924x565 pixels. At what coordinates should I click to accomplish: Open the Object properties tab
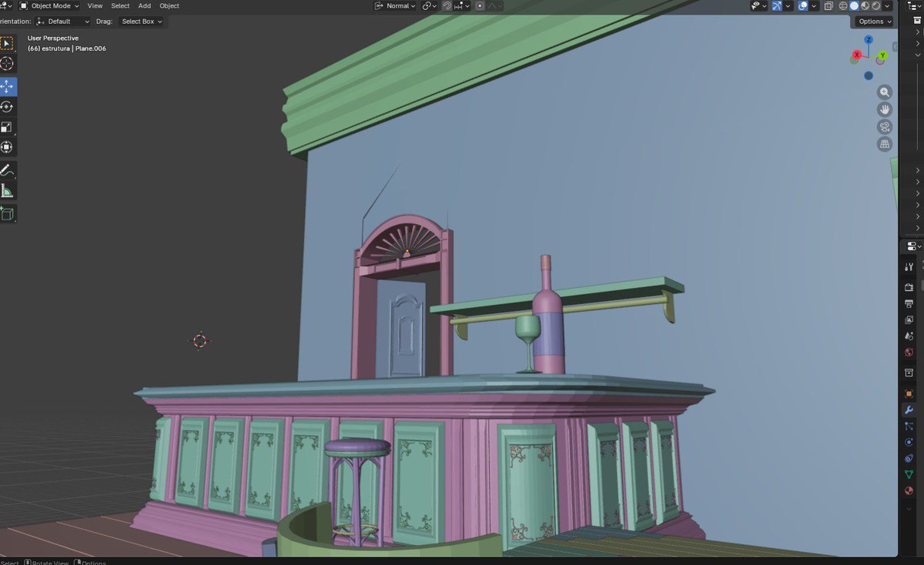click(909, 393)
